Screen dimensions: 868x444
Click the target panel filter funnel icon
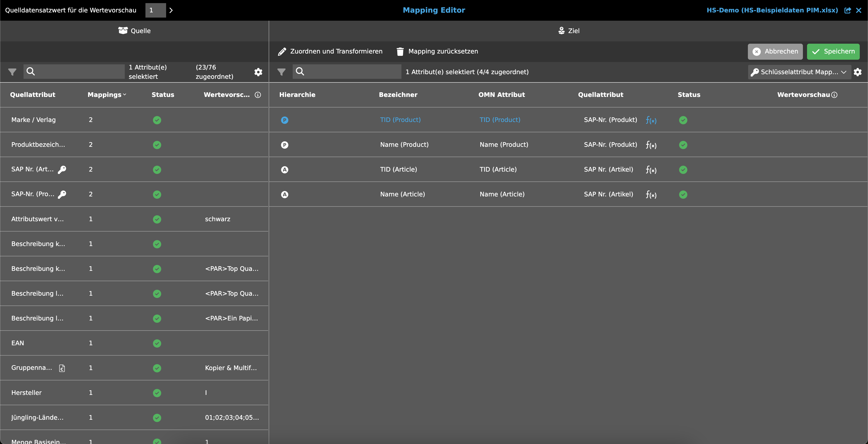pos(281,72)
